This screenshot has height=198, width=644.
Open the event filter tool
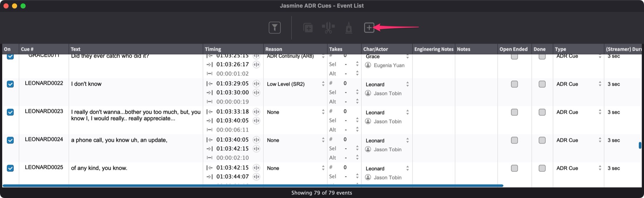[274, 28]
